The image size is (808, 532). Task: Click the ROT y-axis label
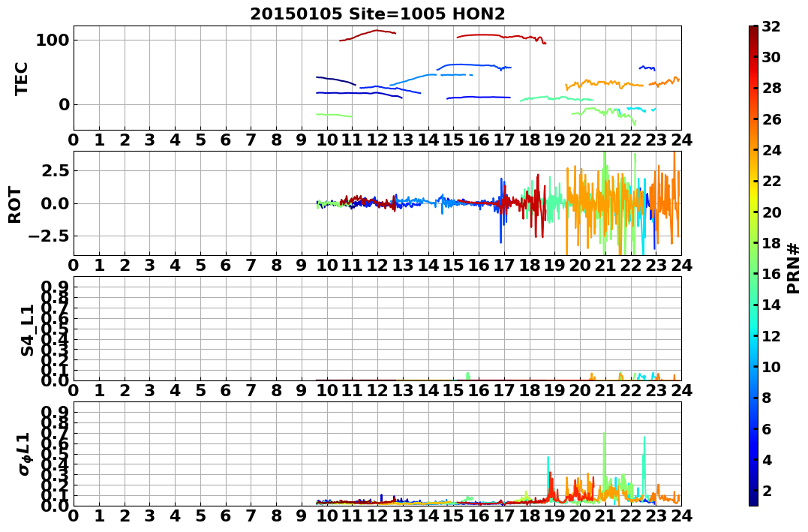click(15, 205)
